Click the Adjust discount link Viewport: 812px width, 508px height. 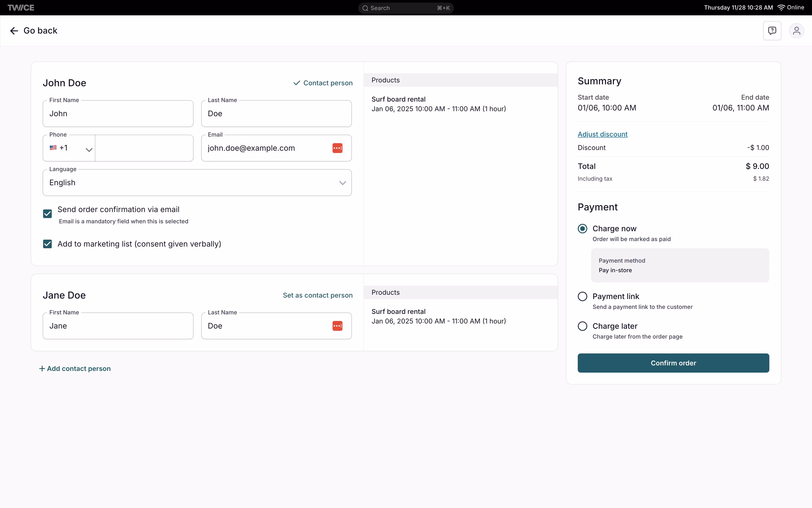(x=602, y=134)
